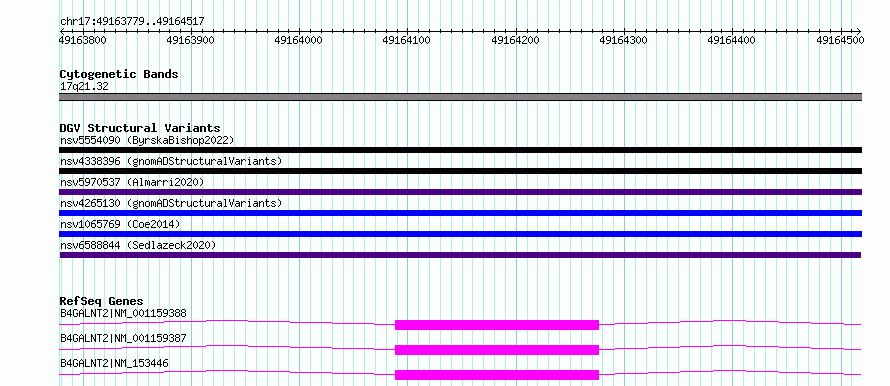Select the purple bar for nsv5970537
The image size is (890, 386).
pyautogui.click(x=460, y=192)
